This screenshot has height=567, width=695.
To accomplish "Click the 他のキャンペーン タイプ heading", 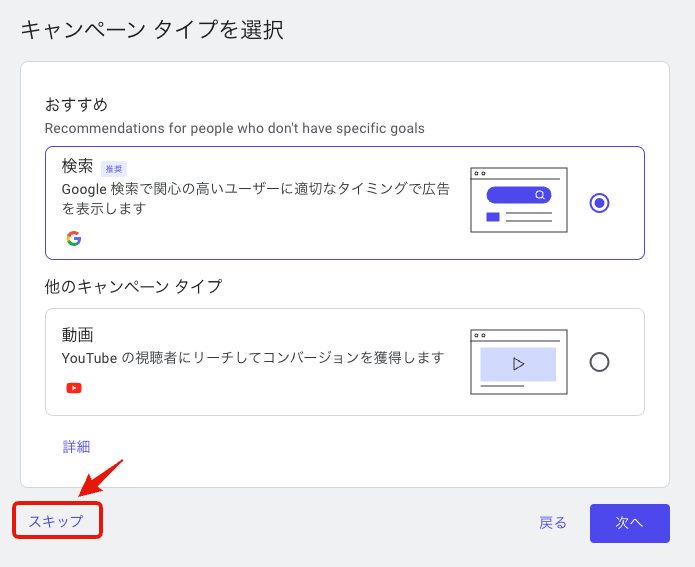I will pos(133,286).
